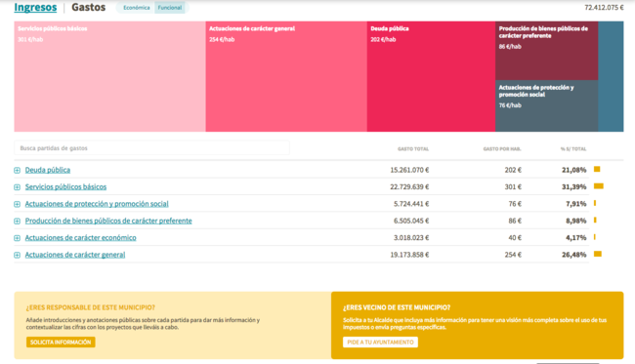Open Actuaciones de carácter económico link
The height and width of the screenshot is (364, 635).
point(80,238)
